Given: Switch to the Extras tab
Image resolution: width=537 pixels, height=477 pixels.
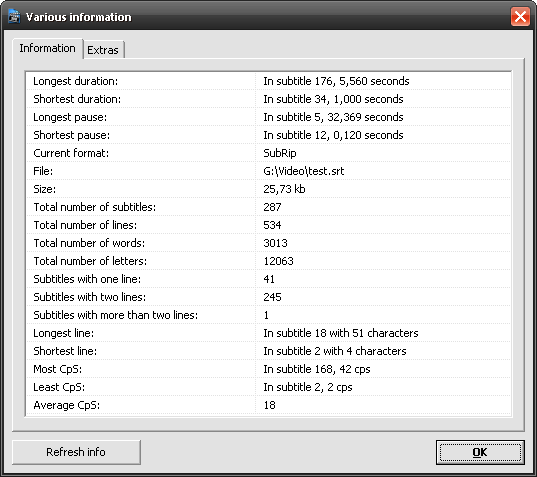Looking at the screenshot, I should [103, 50].
